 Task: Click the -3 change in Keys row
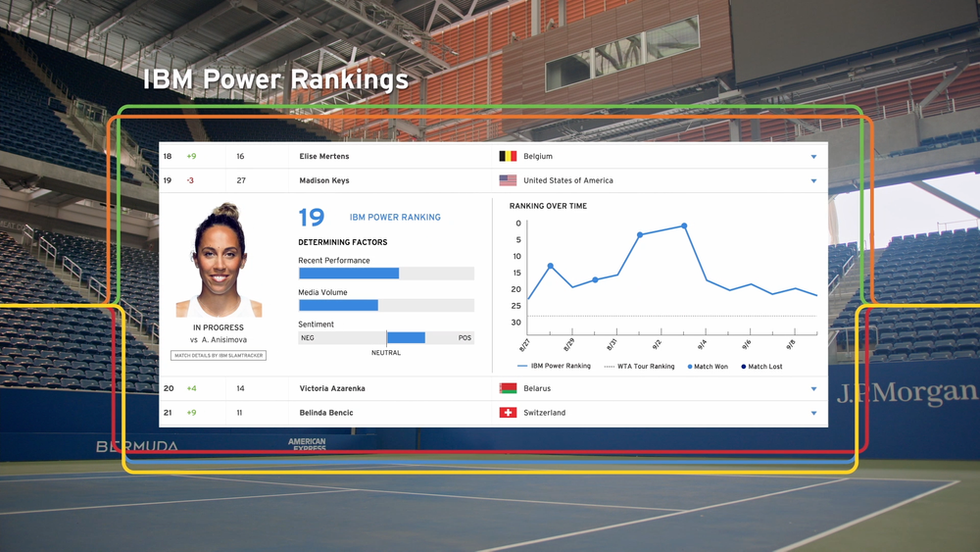[x=190, y=180]
